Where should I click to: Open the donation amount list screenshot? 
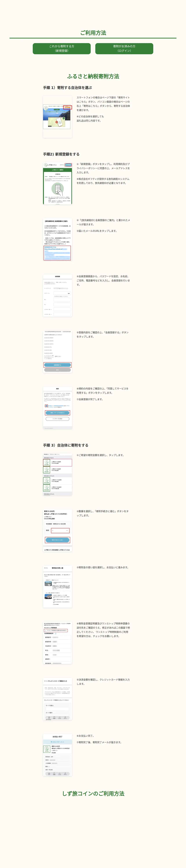57,475
